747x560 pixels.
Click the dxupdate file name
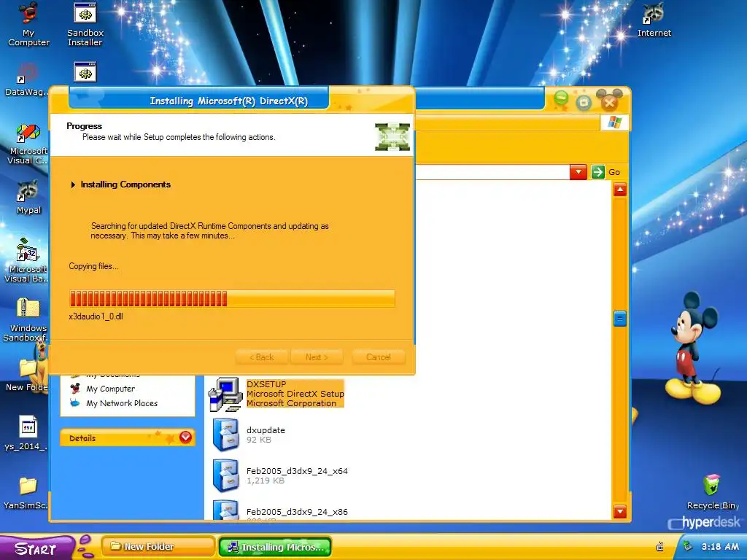[x=266, y=430]
